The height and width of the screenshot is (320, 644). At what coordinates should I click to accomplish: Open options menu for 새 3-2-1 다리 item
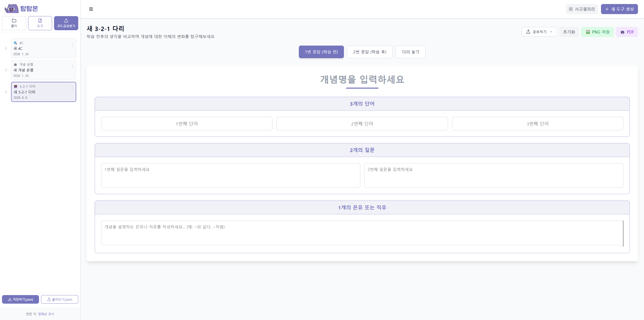pyautogui.click(x=72, y=88)
